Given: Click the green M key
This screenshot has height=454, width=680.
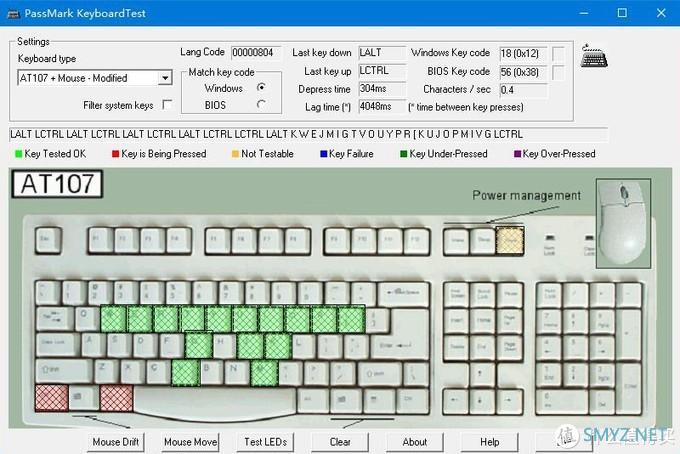Looking at the screenshot, I should 264,372.
